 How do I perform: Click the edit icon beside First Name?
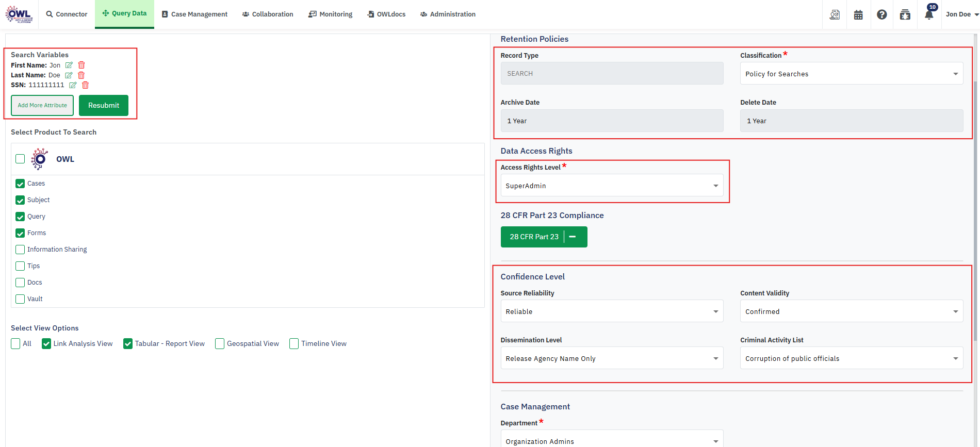[69, 65]
